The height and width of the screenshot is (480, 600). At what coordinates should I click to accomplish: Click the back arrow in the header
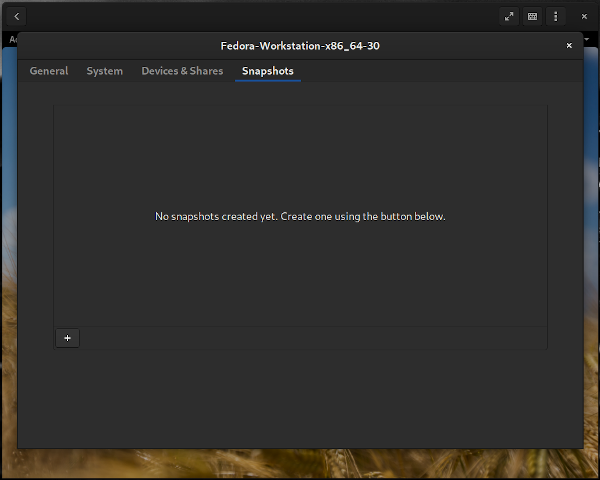(x=17, y=16)
